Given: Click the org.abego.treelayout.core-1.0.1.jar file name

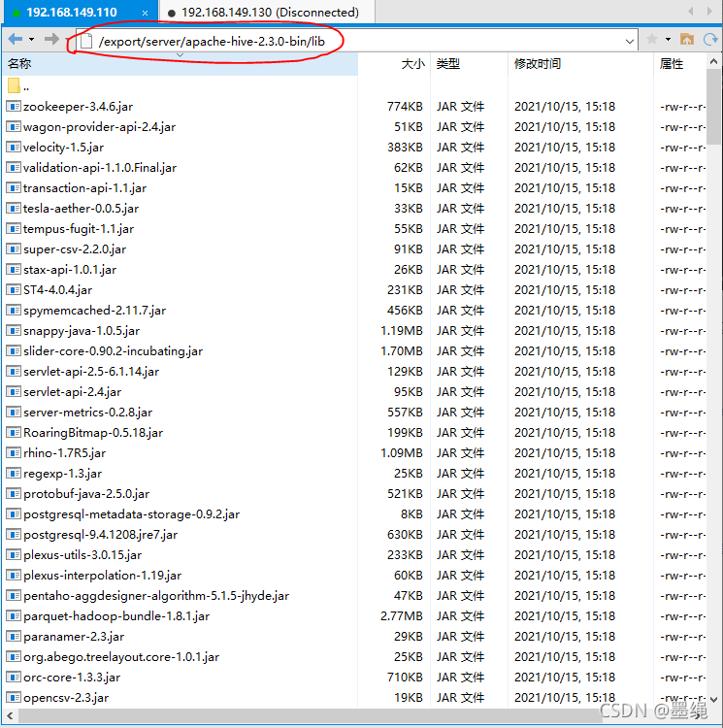Looking at the screenshot, I should (121, 657).
